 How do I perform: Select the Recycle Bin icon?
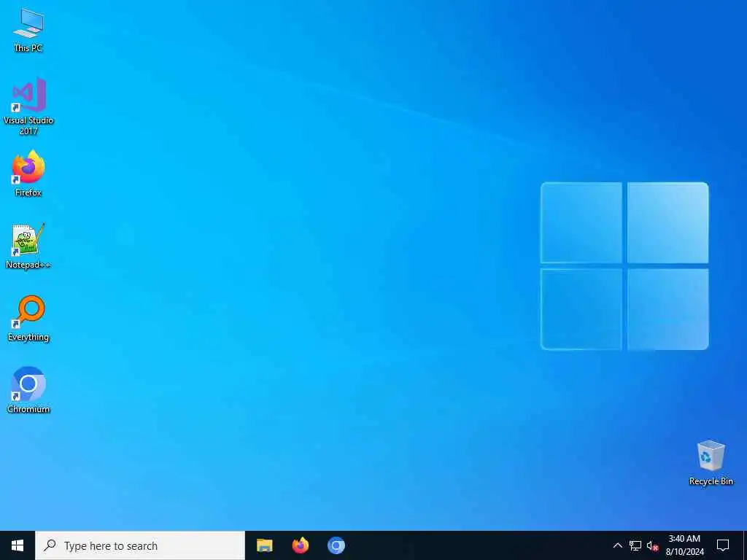coord(711,462)
